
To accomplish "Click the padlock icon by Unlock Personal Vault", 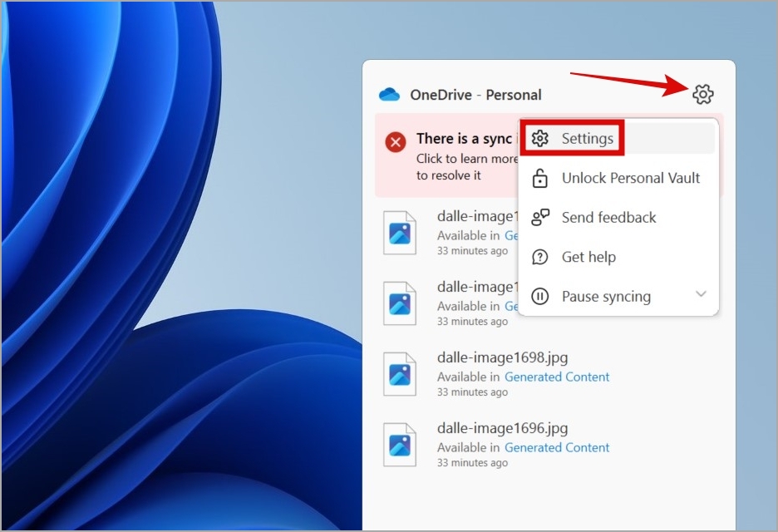I will [x=539, y=178].
